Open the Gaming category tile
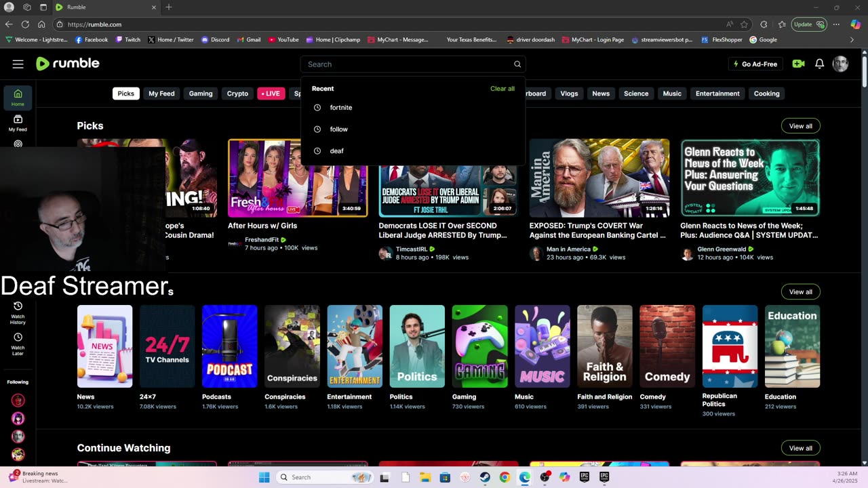 coord(480,346)
